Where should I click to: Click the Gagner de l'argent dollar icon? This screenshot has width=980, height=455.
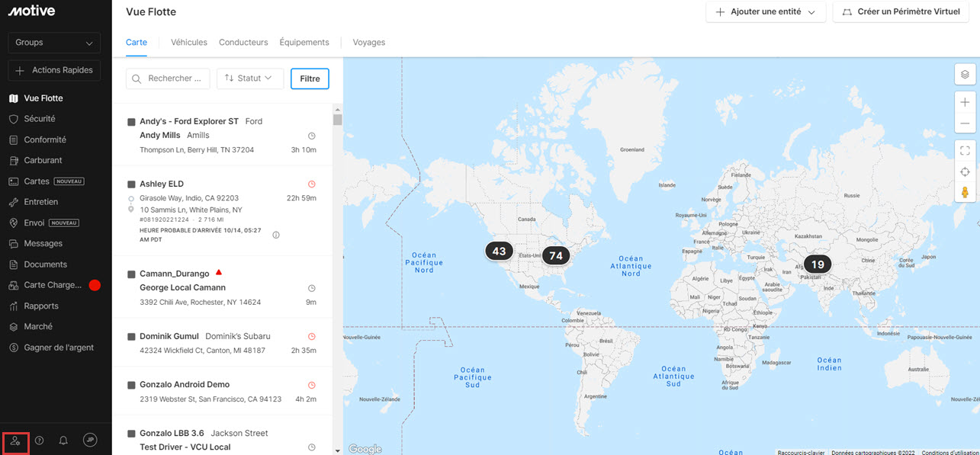(x=13, y=348)
